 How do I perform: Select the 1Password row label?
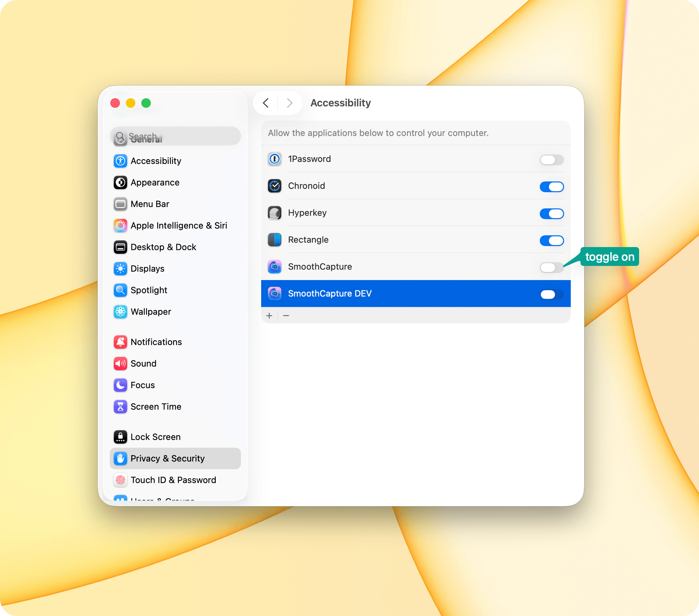pyautogui.click(x=309, y=159)
